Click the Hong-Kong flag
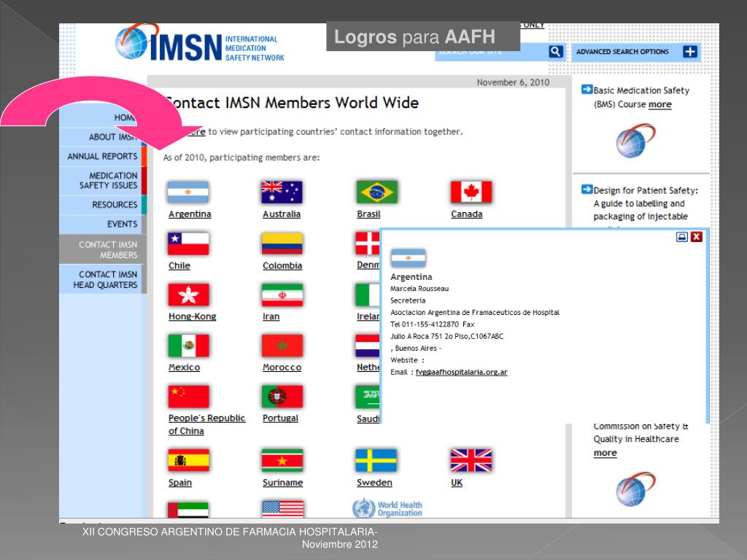 (x=188, y=295)
